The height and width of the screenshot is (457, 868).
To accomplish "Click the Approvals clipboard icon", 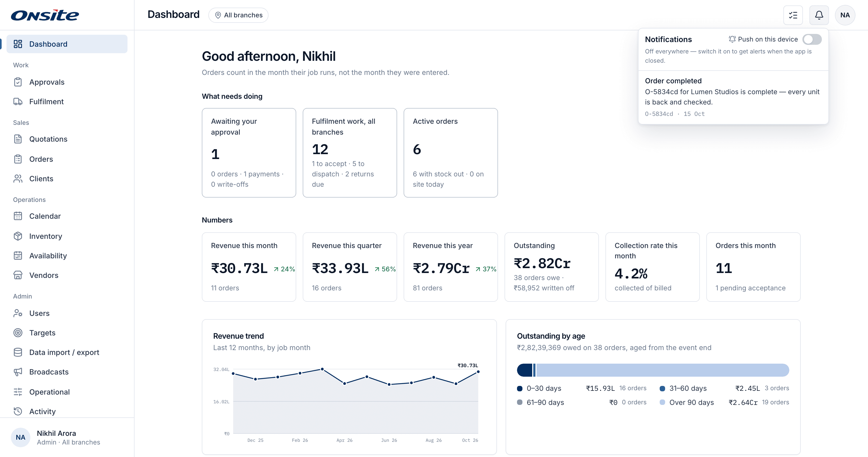I will (x=18, y=82).
